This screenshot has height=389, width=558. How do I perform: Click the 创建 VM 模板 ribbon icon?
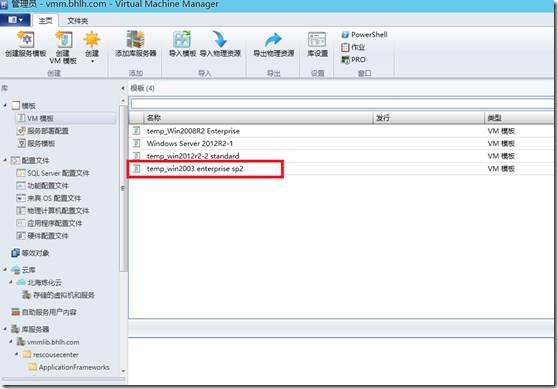64,40
